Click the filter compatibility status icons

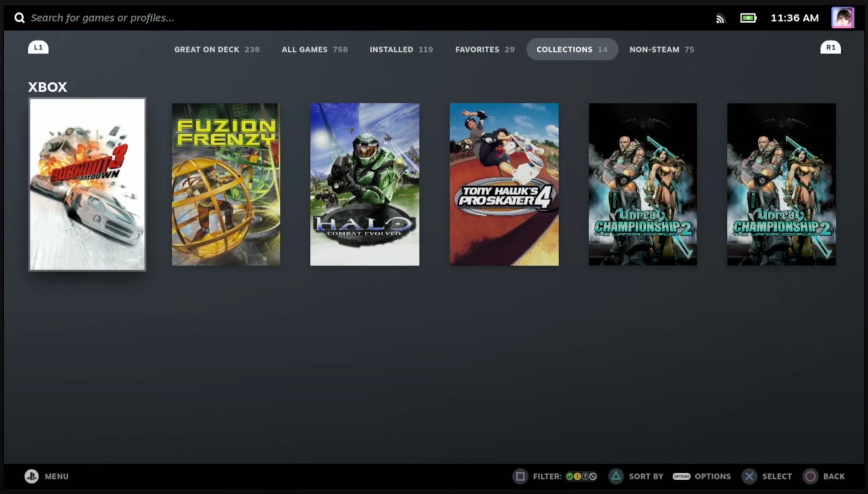(581, 476)
